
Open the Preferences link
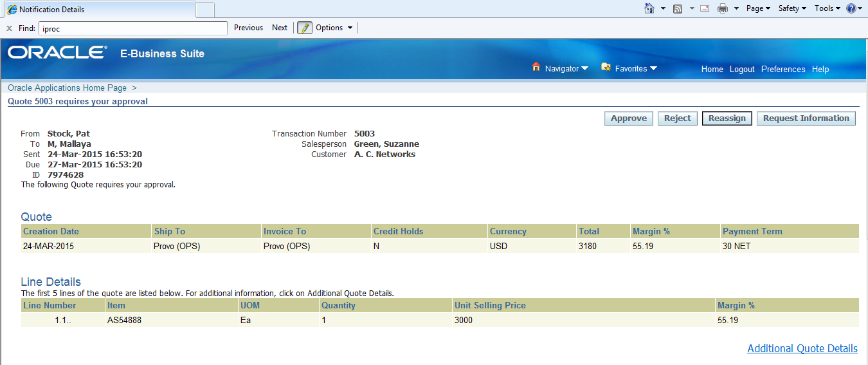tap(783, 69)
